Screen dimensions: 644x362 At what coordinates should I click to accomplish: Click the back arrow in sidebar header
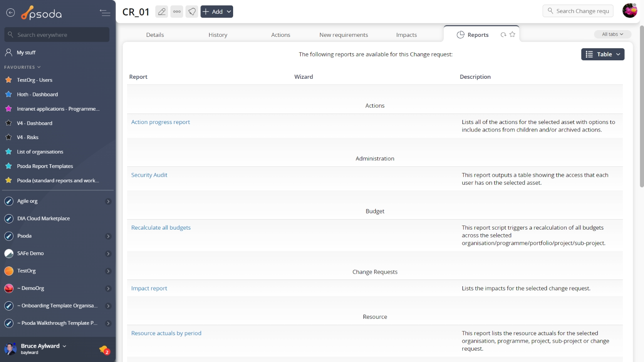[x=10, y=13]
